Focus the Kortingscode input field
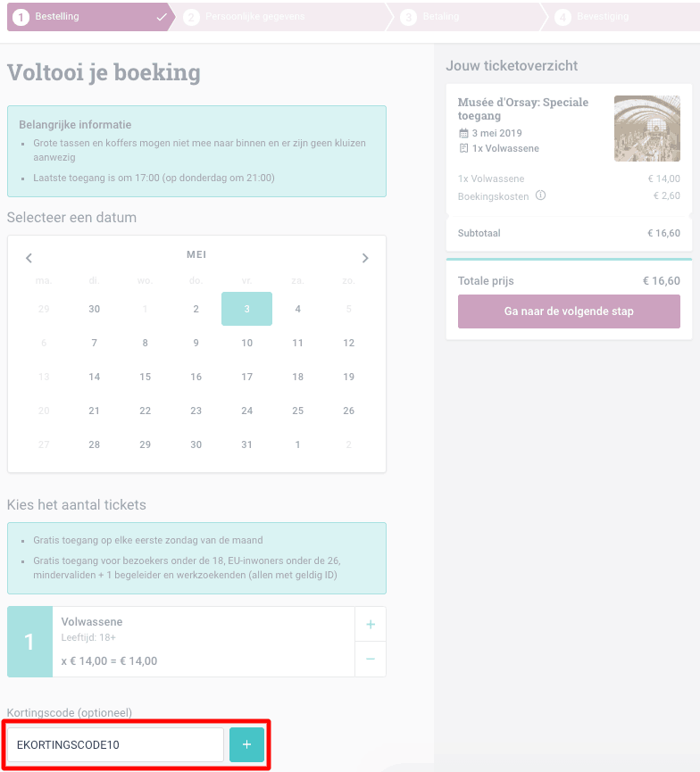 pyautogui.click(x=116, y=744)
